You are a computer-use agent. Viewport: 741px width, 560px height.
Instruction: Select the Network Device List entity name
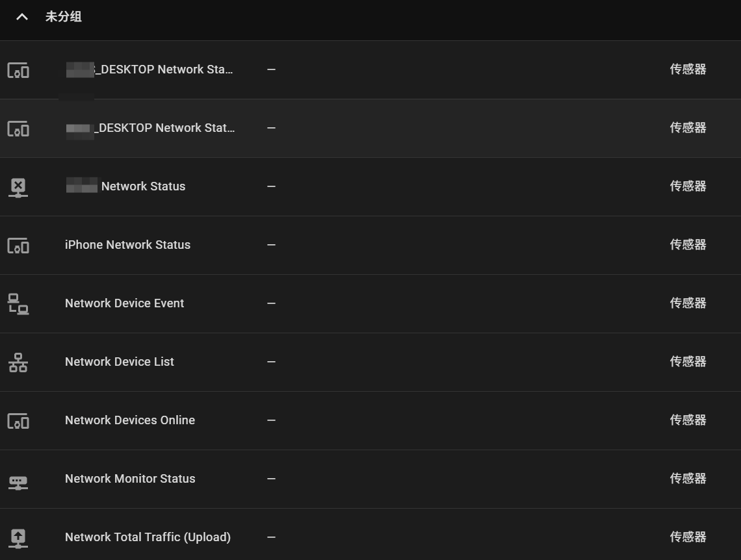pyautogui.click(x=120, y=362)
